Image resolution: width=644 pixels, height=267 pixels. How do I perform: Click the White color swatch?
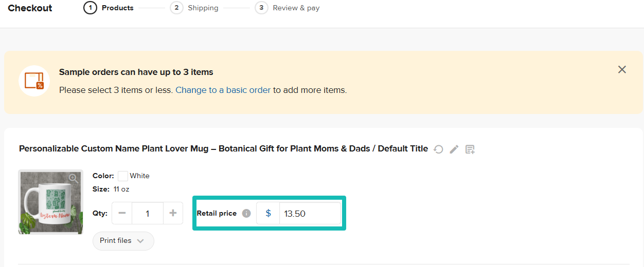point(123,176)
